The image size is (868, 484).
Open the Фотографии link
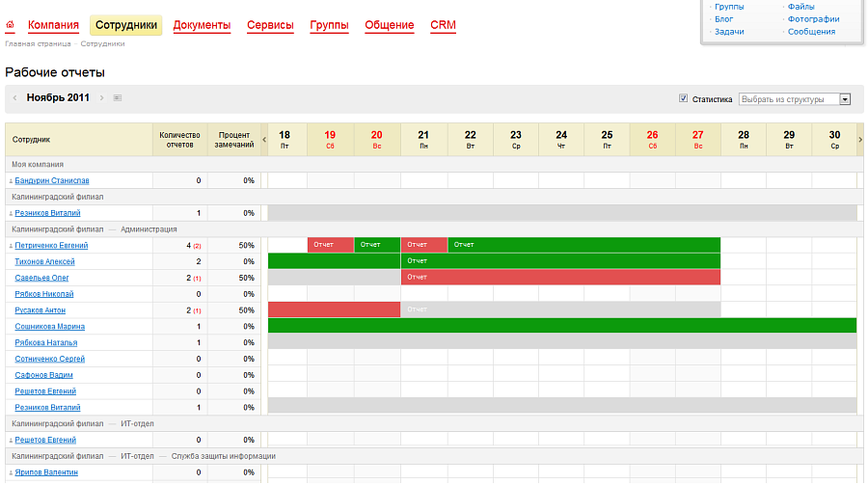814,19
